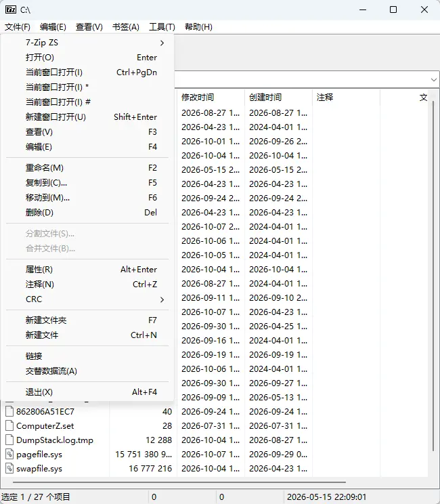Screen dimensions: 440x504
Task: Select 链接 menu entry
Action: pos(87,356)
